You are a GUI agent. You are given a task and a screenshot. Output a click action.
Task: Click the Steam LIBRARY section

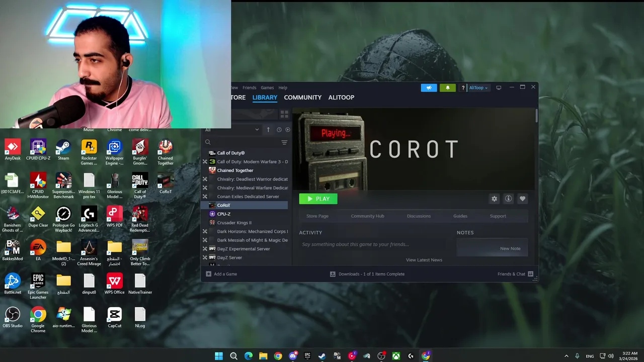[265, 98]
